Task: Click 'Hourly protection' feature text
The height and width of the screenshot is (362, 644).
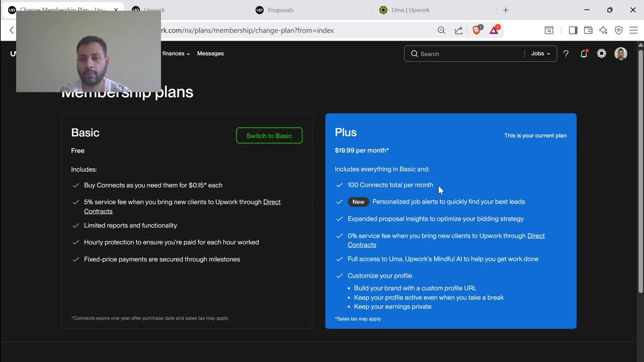Action: 172,242
